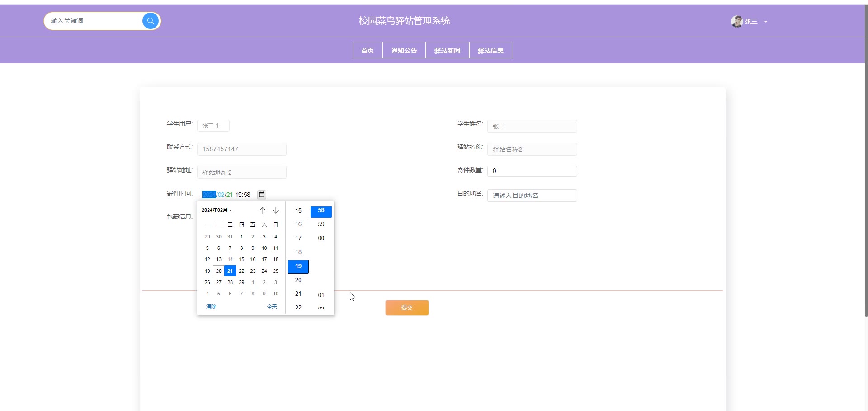Image resolution: width=868 pixels, height=411 pixels.
Task: Open the 通知公告 navigation tab
Action: point(404,51)
